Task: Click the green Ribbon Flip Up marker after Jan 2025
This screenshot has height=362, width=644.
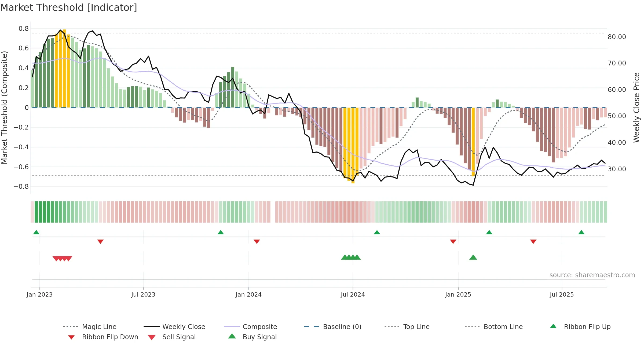Action: 489,232
